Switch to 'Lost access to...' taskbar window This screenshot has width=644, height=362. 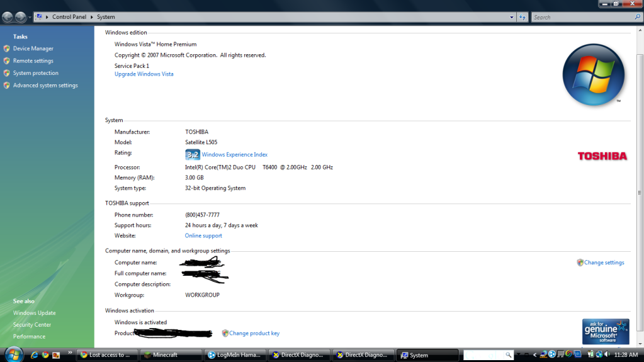tap(107, 355)
